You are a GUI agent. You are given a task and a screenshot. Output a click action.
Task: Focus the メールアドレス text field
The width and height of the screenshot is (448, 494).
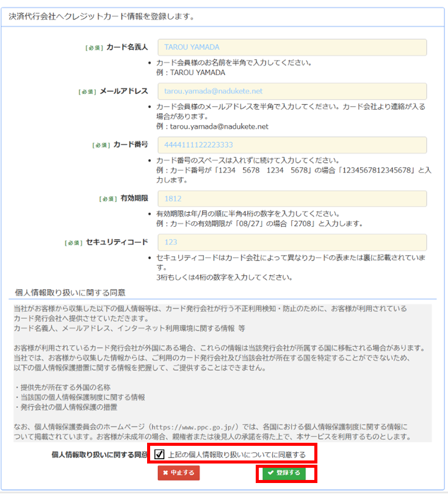(x=292, y=91)
